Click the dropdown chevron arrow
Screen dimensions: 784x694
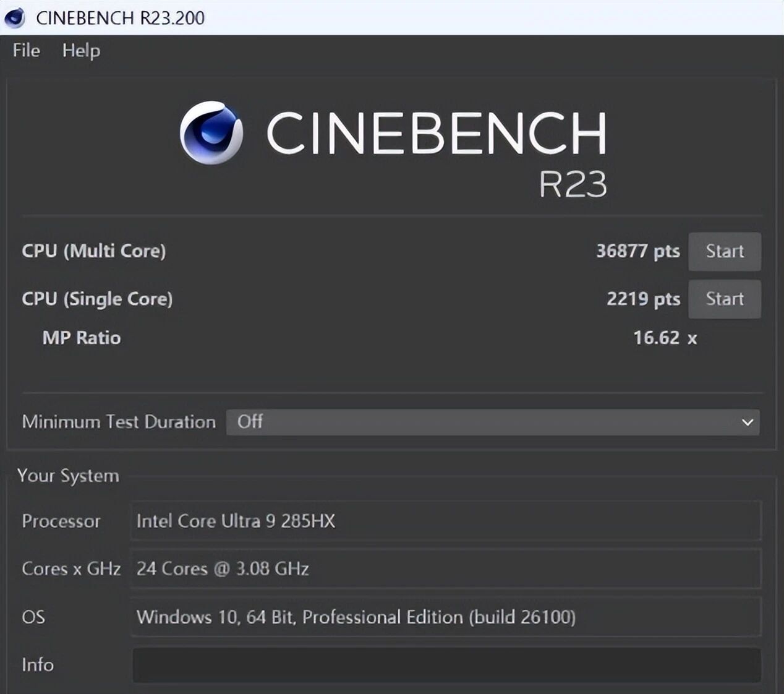click(747, 422)
